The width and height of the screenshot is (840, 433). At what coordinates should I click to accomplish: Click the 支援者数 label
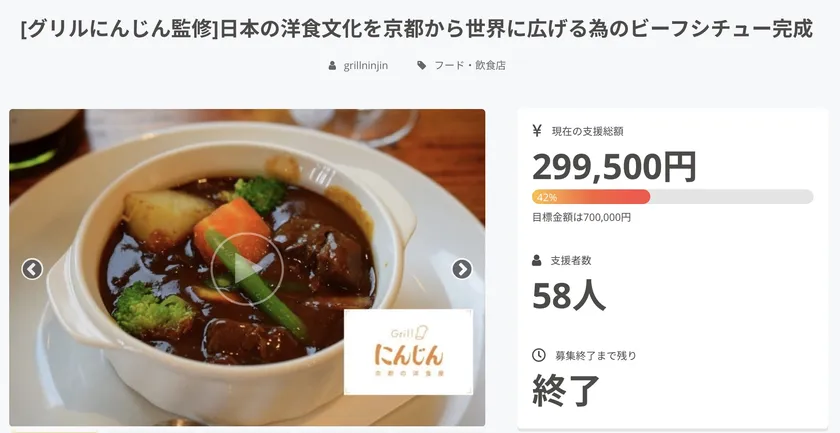tap(571, 260)
